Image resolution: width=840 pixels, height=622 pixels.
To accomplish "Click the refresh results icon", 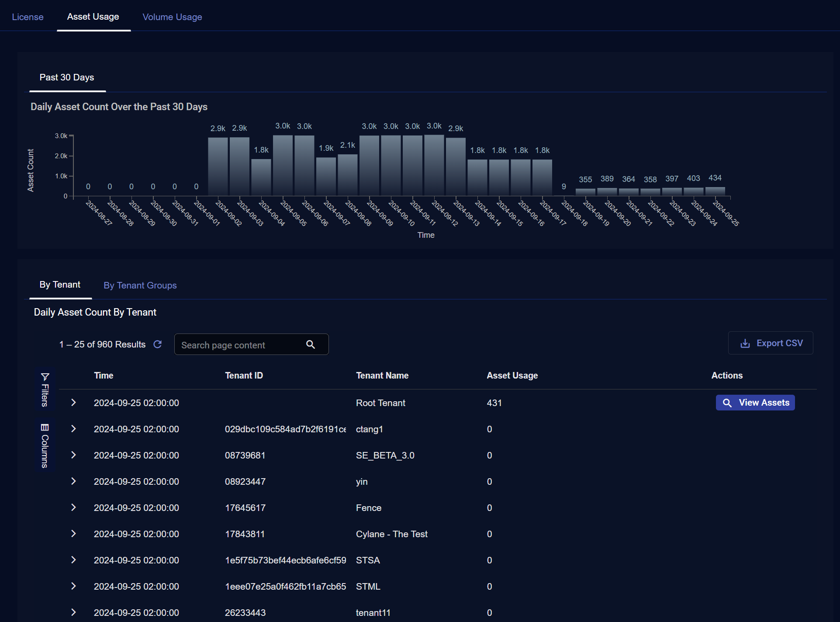I will [x=158, y=344].
